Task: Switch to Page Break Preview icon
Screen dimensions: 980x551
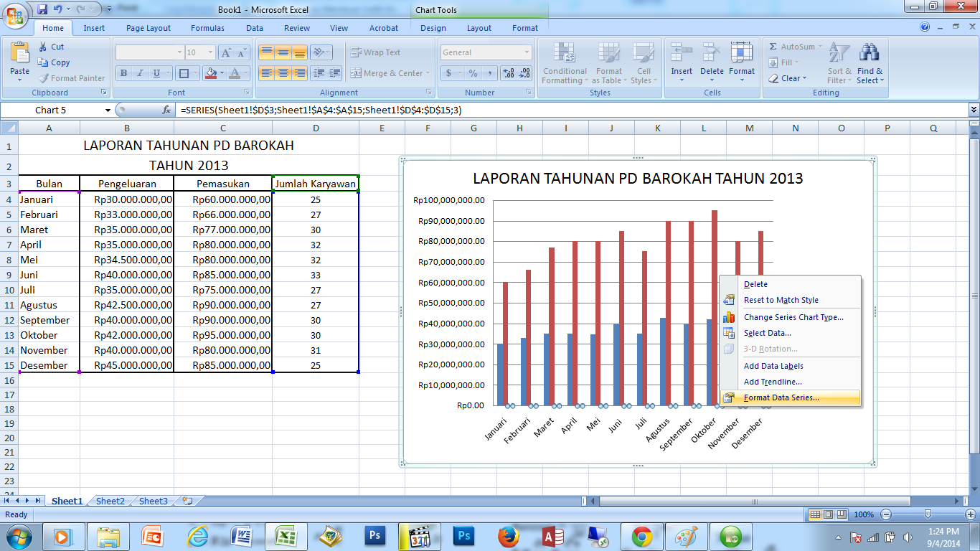Action: [843, 514]
